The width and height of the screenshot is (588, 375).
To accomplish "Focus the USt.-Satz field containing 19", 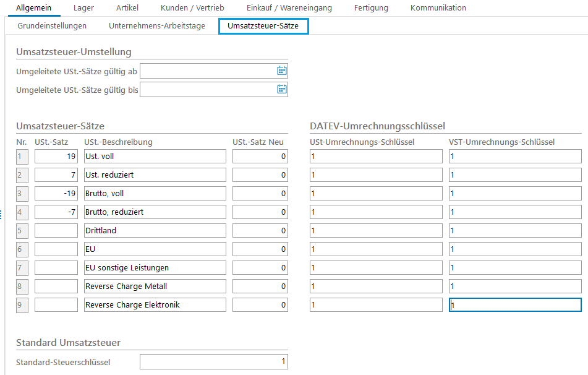I will [56, 157].
